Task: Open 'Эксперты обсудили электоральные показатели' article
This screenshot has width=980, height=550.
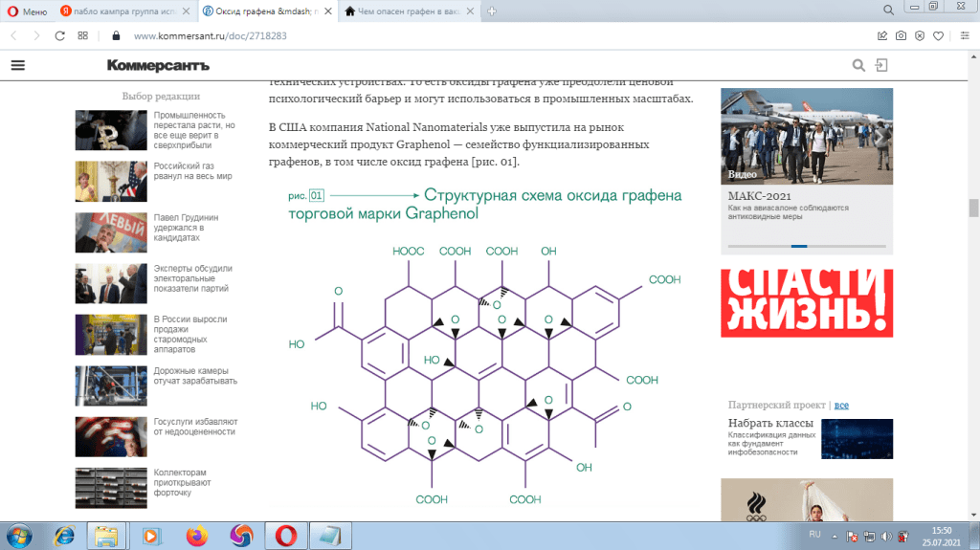Action: click(x=192, y=278)
